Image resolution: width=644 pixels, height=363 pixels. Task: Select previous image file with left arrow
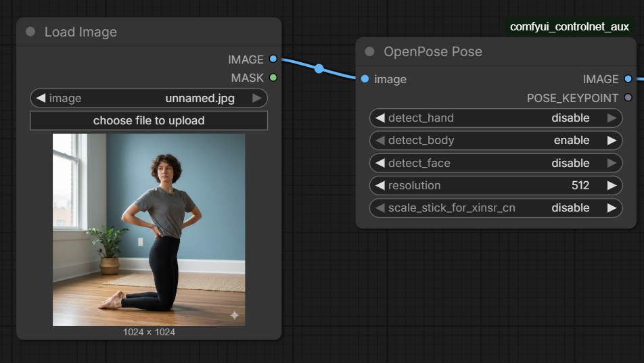(41, 98)
